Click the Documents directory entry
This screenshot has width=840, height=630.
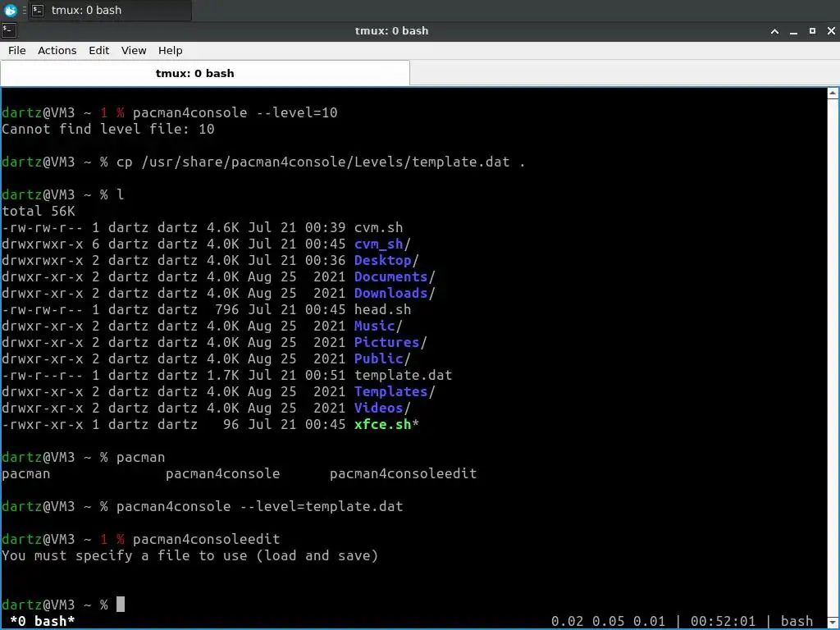390,277
